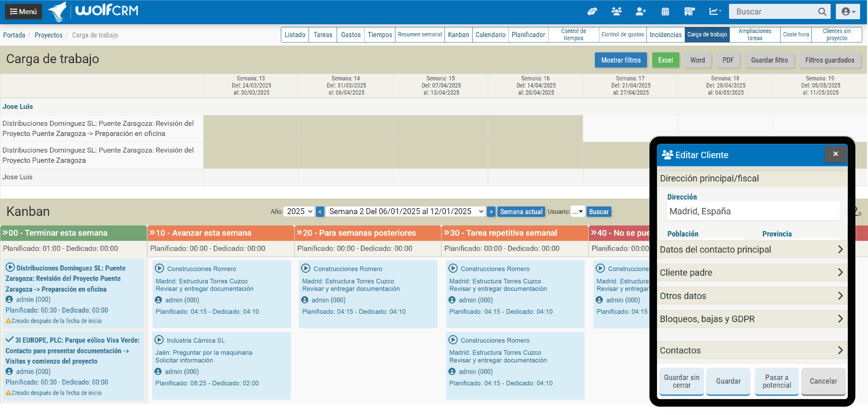
Task: Click Guardar filtro button
Action: 770,60
